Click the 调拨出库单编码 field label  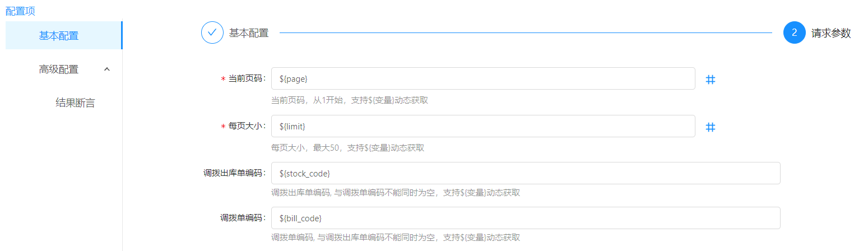click(234, 173)
